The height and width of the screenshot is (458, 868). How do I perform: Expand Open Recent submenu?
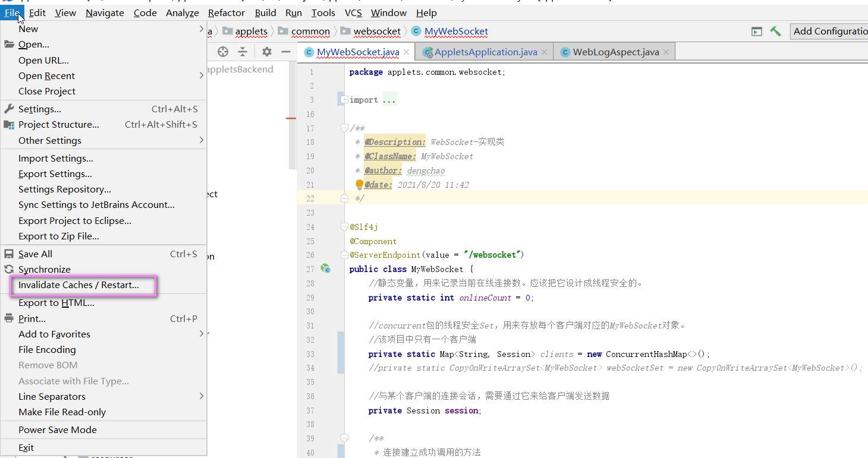pyautogui.click(x=103, y=75)
